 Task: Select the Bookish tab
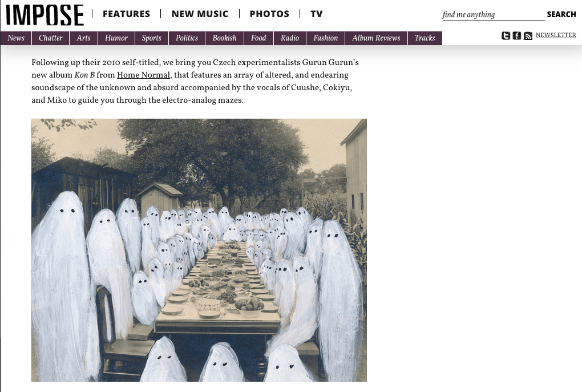[x=224, y=38]
